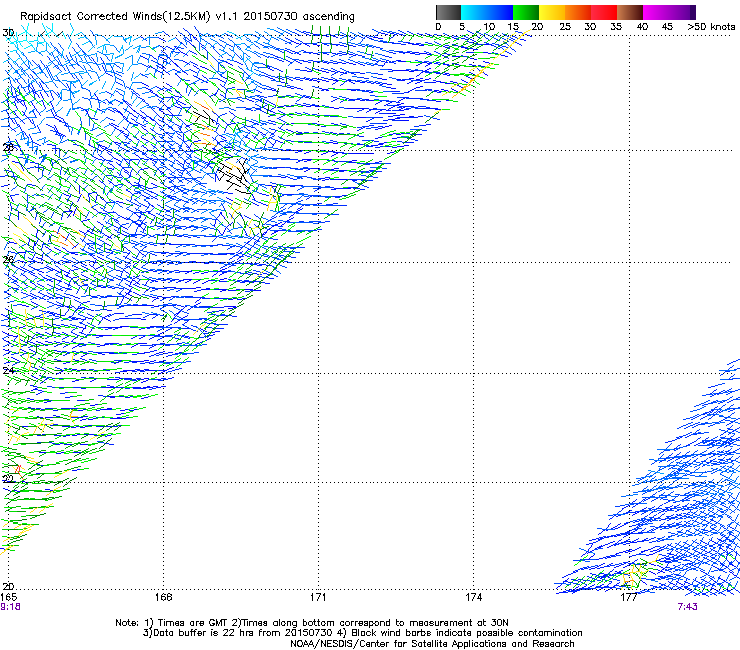Click the gray 0-5 knots color segment

[x=448, y=12]
